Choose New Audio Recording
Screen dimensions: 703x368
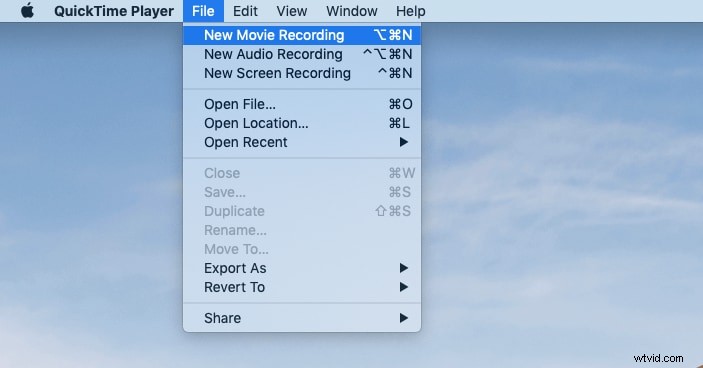click(302, 54)
